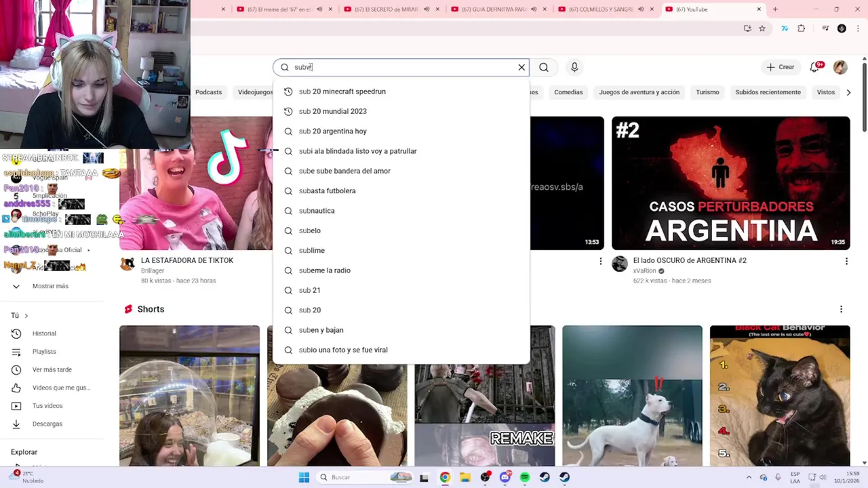
Task: Open YouTube notifications bell
Action: [x=815, y=67]
